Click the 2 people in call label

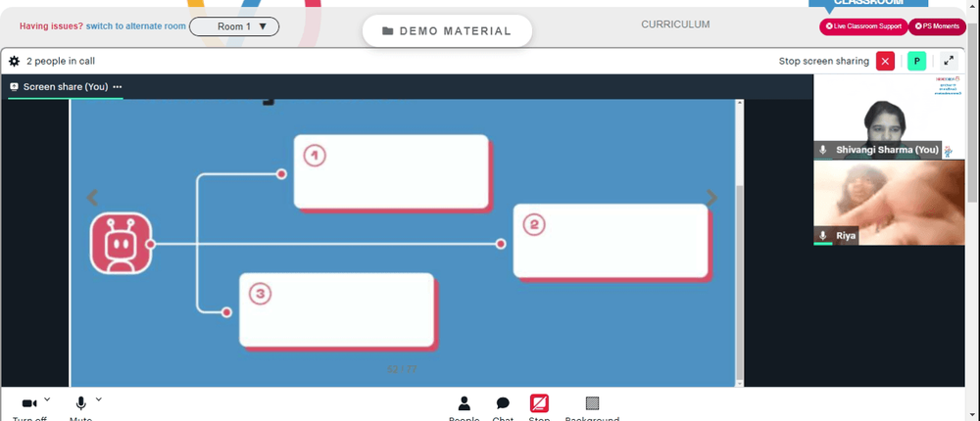click(x=61, y=62)
